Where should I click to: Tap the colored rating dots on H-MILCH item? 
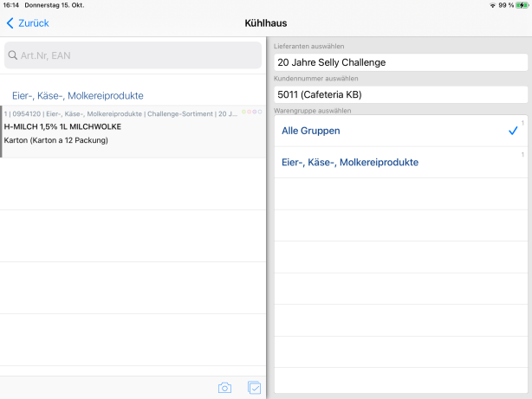(251, 113)
